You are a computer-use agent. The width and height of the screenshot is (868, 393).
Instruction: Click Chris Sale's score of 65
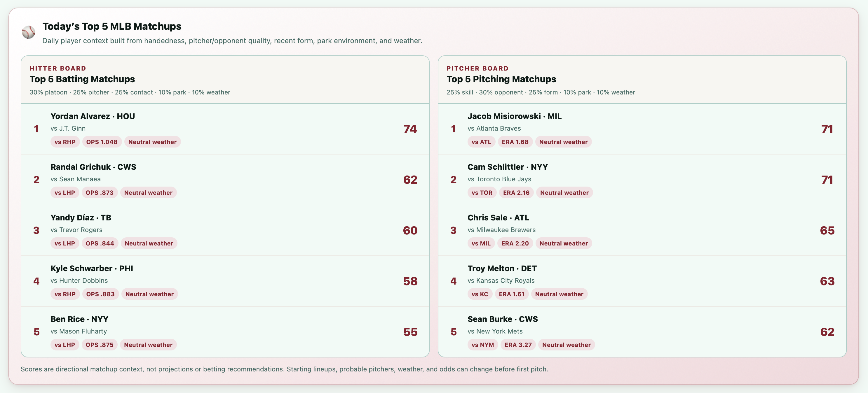tap(827, 231)
